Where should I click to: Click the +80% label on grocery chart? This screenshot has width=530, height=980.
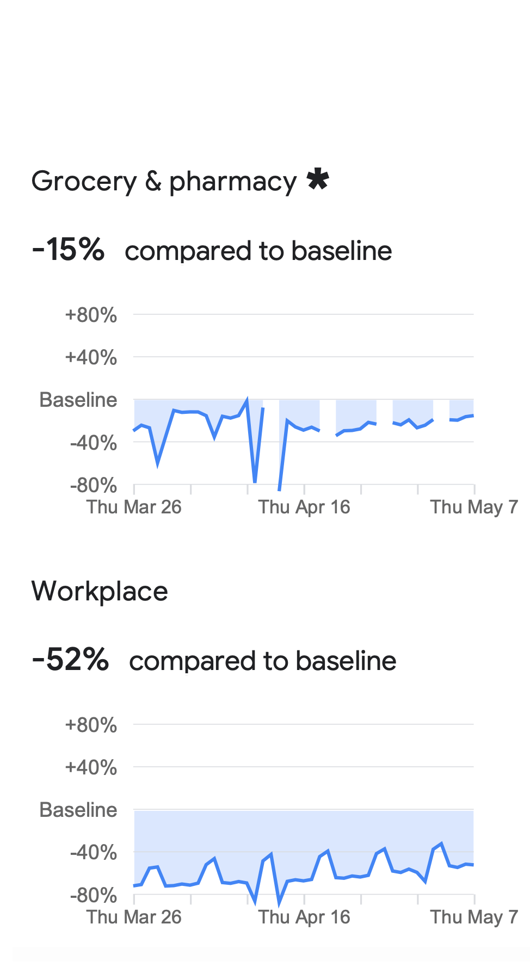[91, 315]
